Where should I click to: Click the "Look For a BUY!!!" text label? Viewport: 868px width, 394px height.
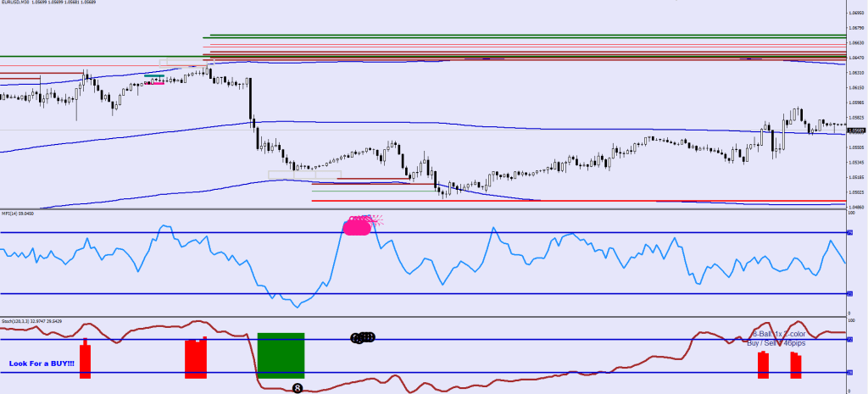pos(42,363)
